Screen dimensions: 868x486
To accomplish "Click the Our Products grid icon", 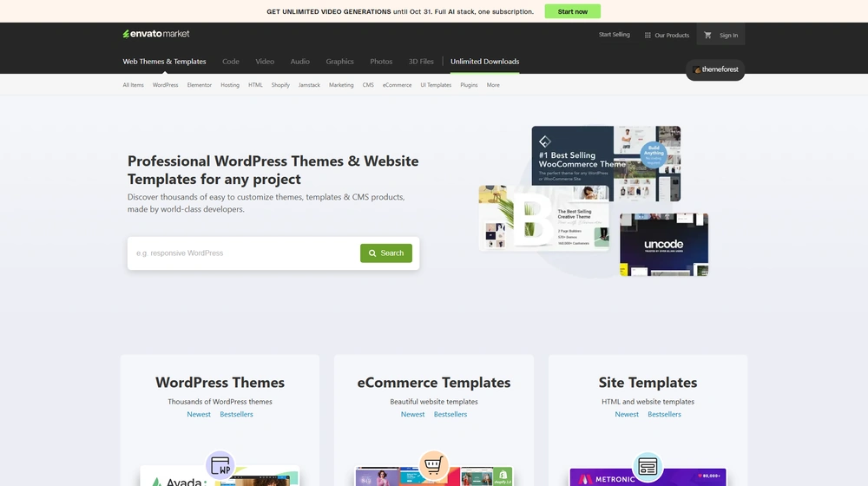I will click(x=648, y=36).
